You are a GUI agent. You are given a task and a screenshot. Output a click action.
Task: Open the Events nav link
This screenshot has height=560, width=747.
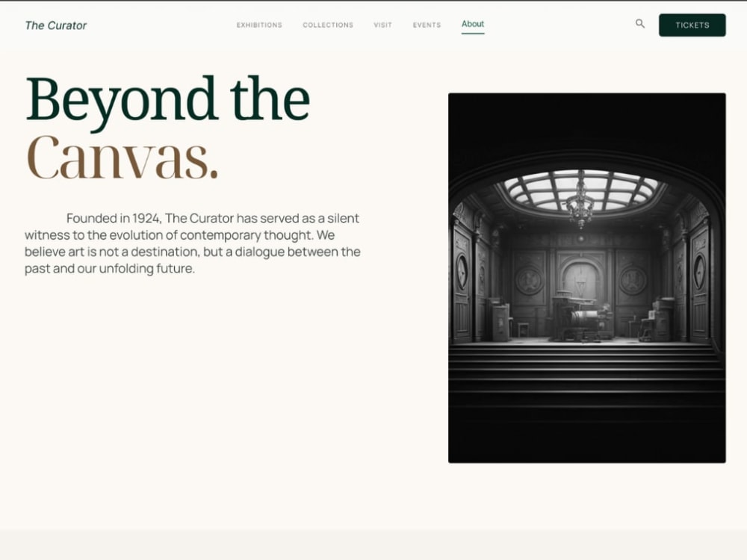pyautogui.click(x=427, y=25)
